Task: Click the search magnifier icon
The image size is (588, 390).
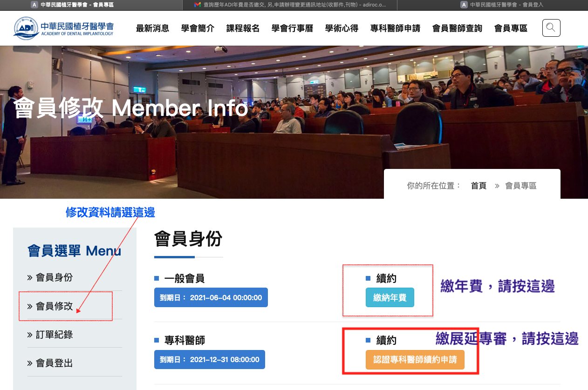Action: pyautogui.click(x=551, y=28)
